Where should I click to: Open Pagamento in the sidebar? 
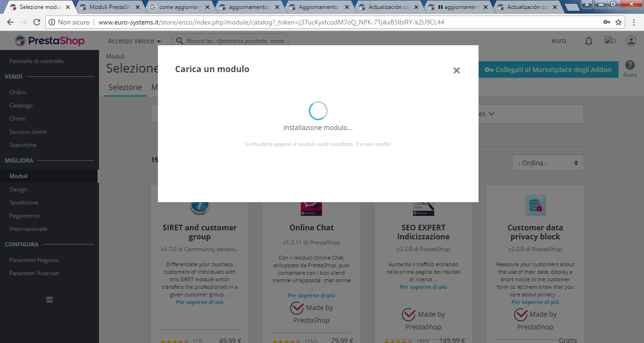coord(25,216)
